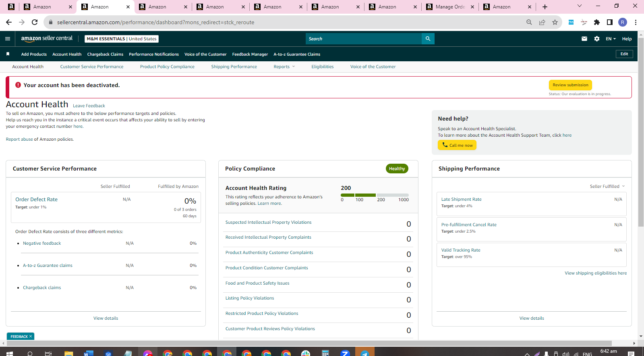The height and width of the screenshot is (356, 644).
Task: Open the tab search chevron
Action: point(580,6)
